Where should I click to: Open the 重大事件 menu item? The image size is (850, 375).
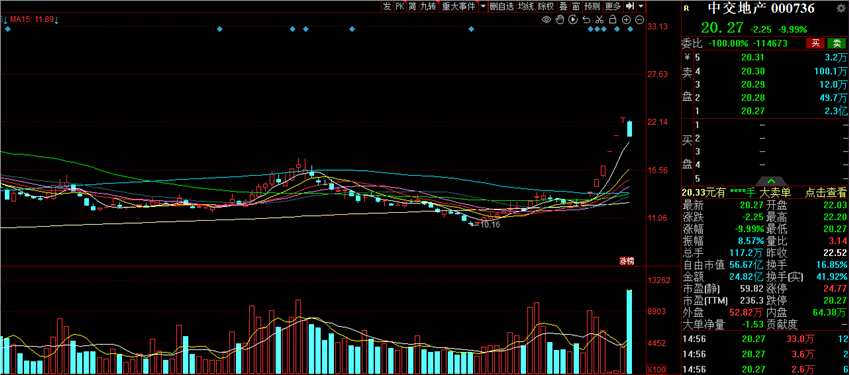[459, 6]
